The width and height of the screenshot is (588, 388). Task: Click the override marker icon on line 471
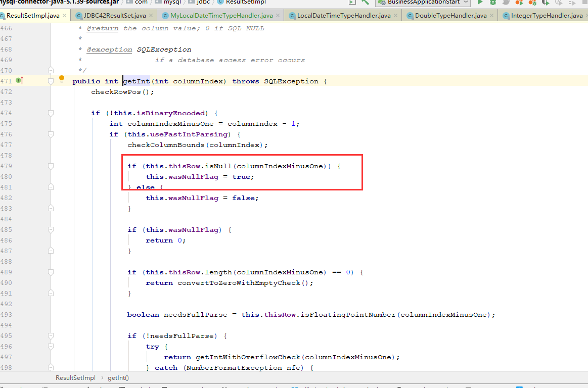coord(20,80)
